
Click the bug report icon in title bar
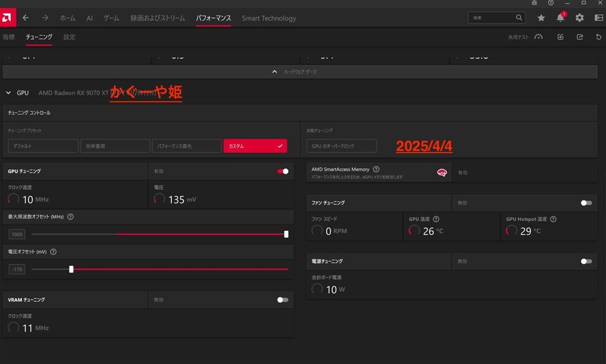click(534, 3)
